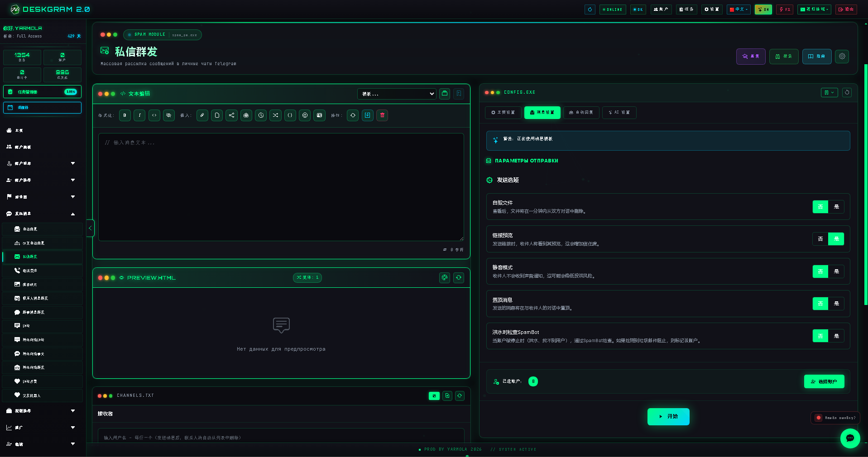
Task: Refresh the PREVIEW.HTML panel
Action: tap(459, 278)
